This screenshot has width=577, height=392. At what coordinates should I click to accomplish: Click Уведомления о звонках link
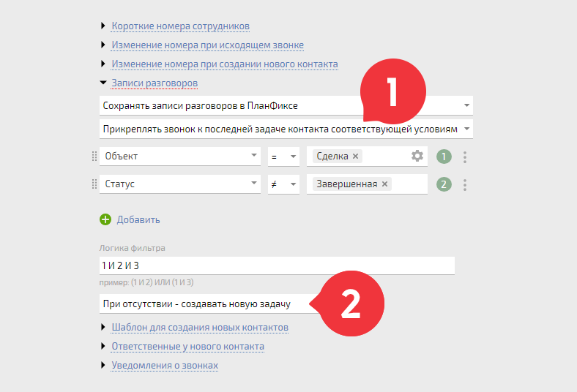point(165,366)
